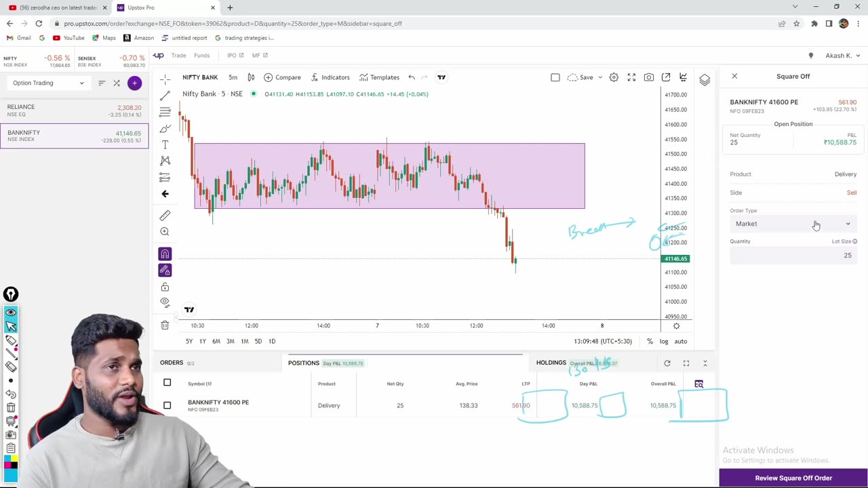Switch to the ORDERS tab
This screenshot has width=868, height=488.
click(172, 363)
